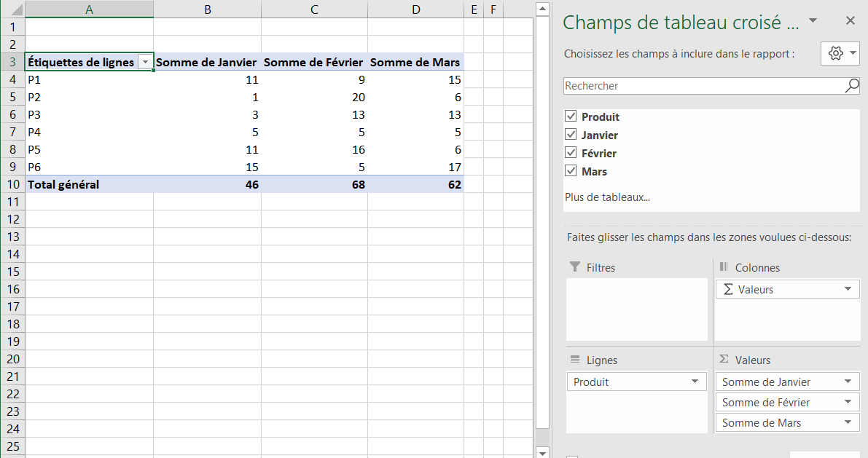Viewport: 868px width, 458px height.
Task: Select the row 10 header
Action: click(x=12, y=184)
